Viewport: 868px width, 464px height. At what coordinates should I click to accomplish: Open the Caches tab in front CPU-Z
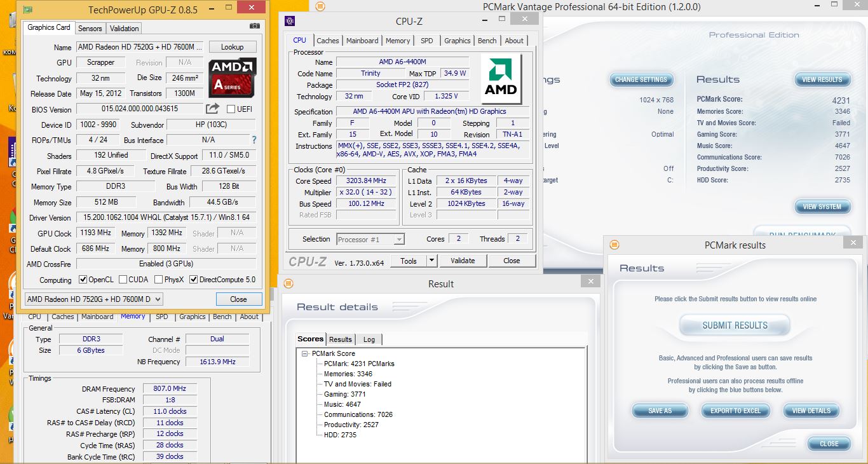328,41
